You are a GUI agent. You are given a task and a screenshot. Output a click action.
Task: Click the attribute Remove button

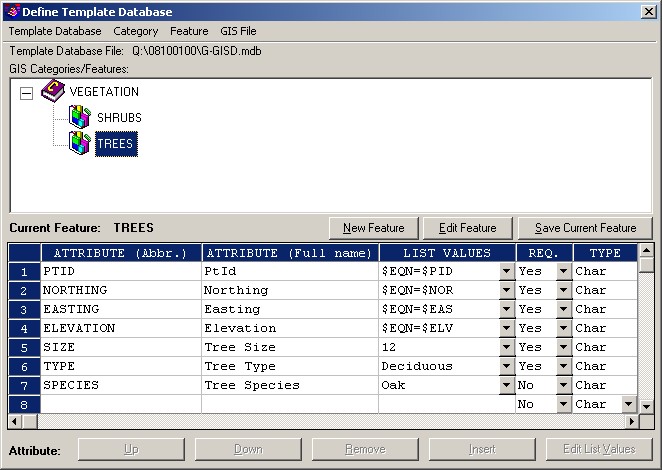365,449
